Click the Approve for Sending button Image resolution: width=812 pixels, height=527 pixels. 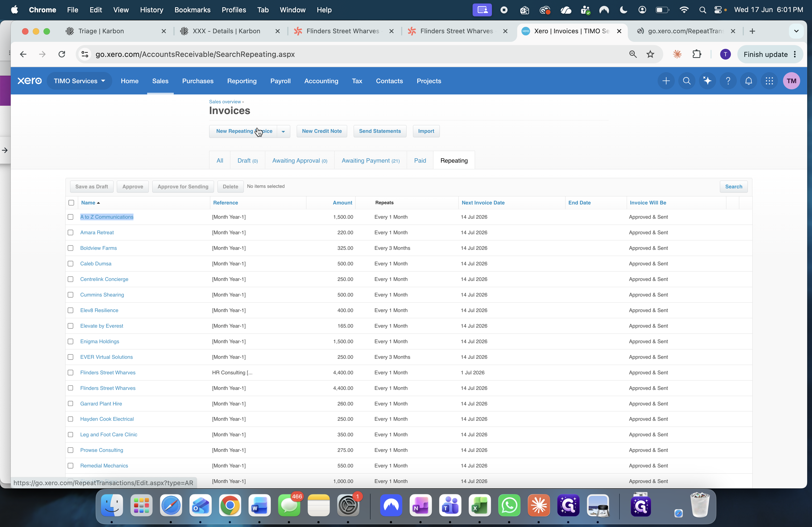[183, 186]
